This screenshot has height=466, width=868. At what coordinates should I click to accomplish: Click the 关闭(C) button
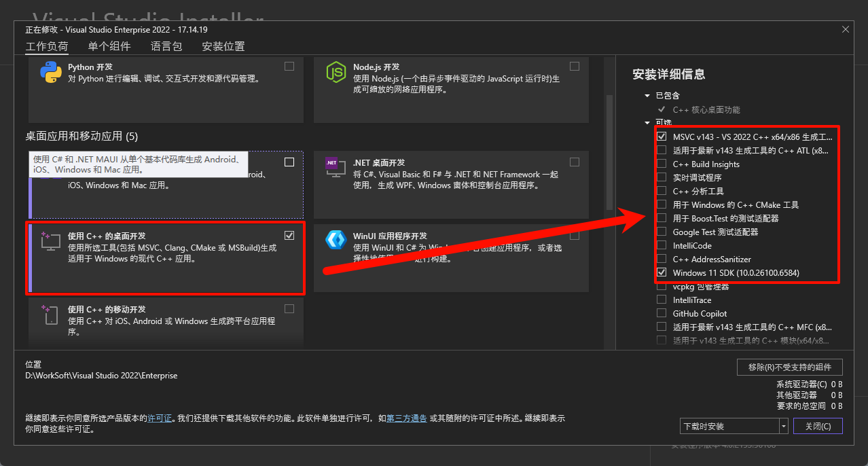click(x=818, y=426)
